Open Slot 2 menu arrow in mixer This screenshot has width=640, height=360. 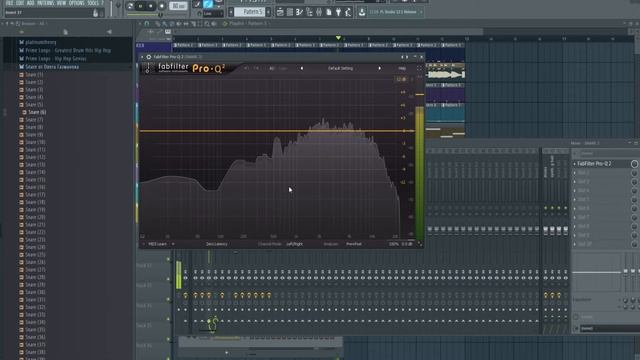click(x=575, y=173)
